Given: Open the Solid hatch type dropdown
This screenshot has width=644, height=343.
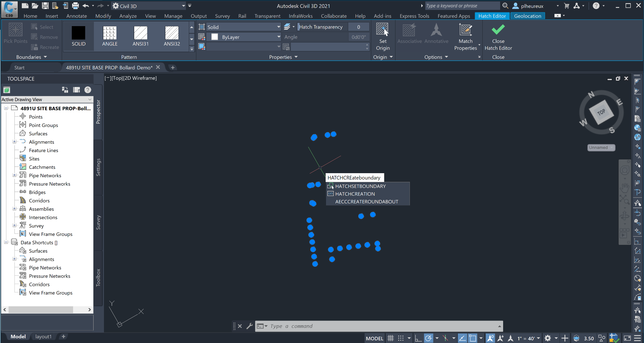Looking at the screenshot, I should [244, 27].
